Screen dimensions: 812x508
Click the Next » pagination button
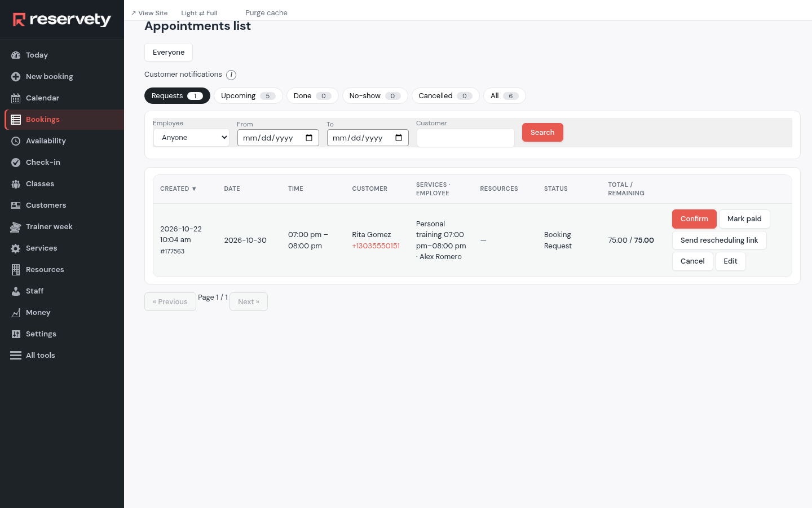pos(249,302)
